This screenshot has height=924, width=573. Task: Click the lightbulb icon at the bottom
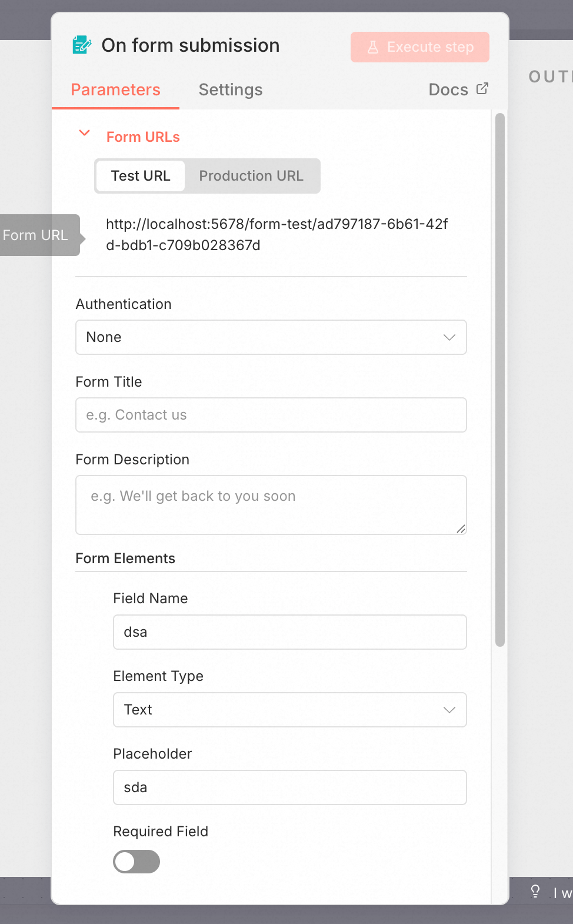pos(535,891)
